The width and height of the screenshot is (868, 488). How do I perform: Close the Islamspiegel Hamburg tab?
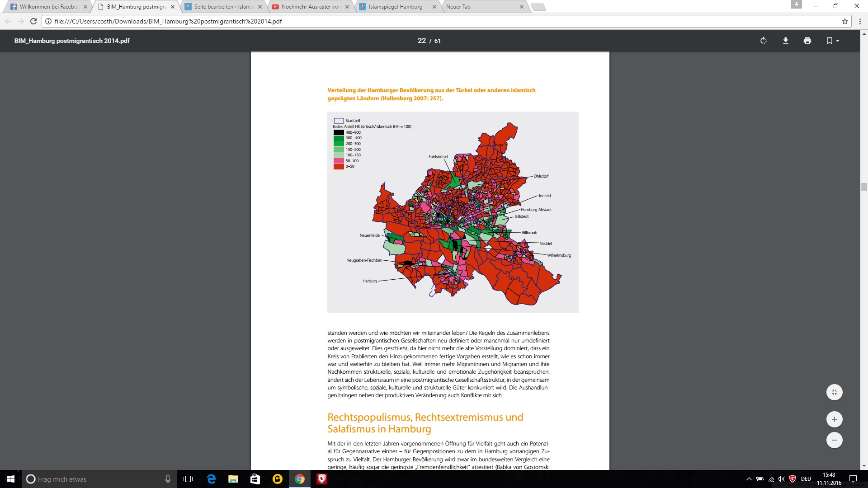click(434, 7)
